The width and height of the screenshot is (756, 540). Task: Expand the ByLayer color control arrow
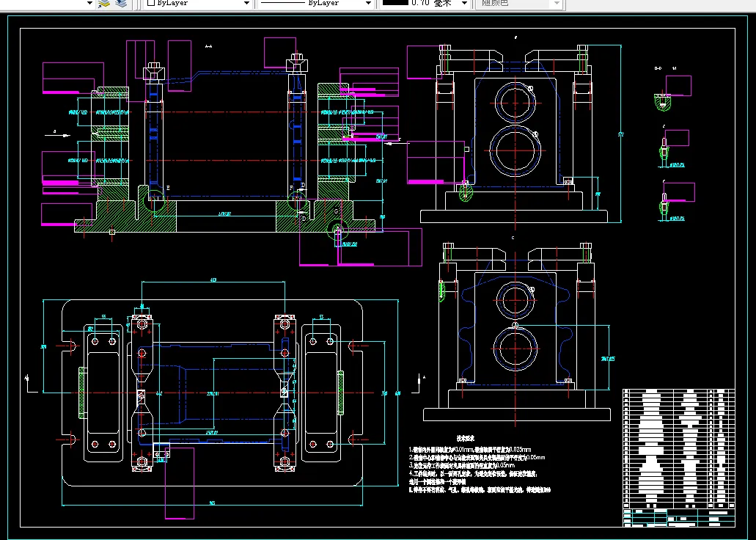point(246,4)
